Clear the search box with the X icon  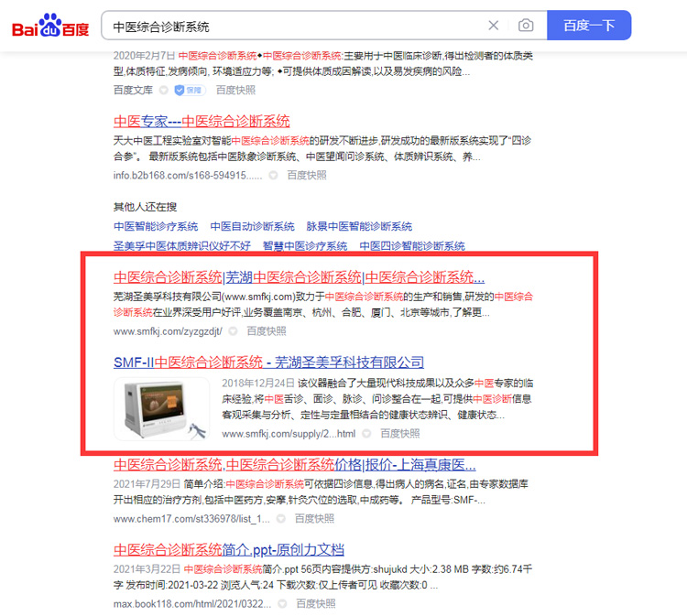tap(494, 26)
